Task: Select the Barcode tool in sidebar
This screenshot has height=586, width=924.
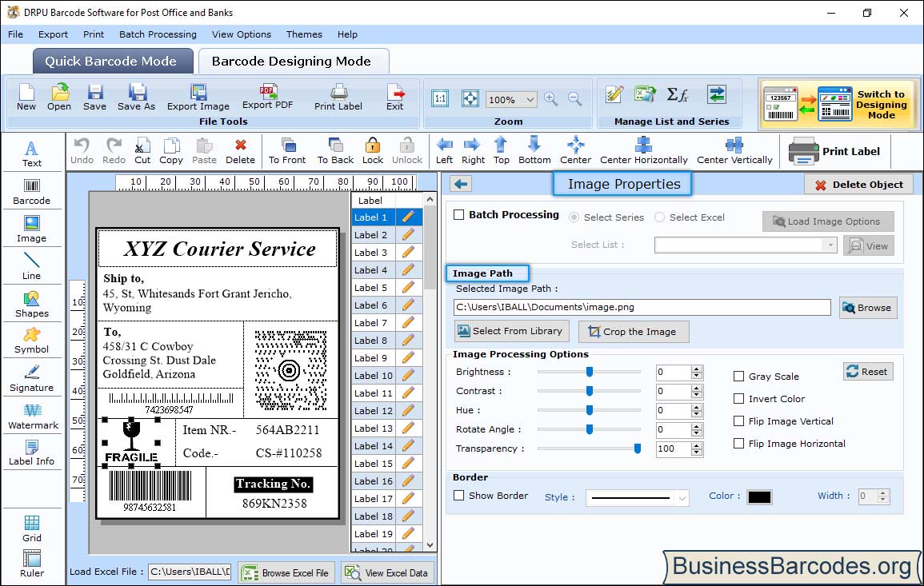Action: click(32, 192)
